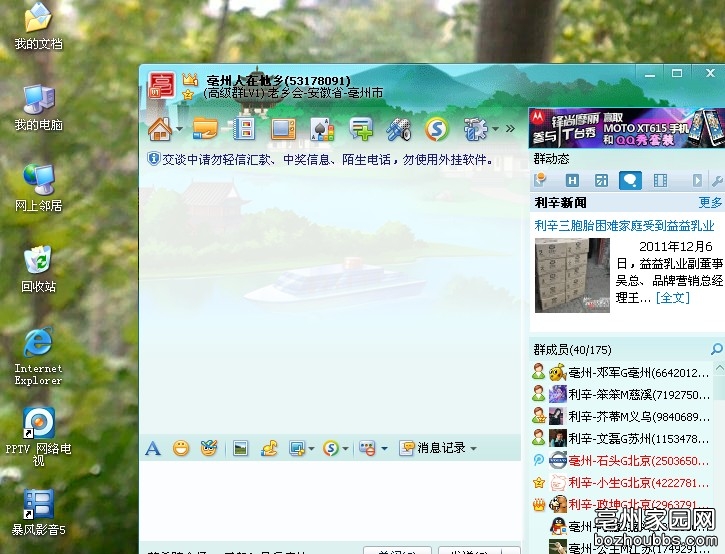Expand screenshot options dropdown arrow
Image resolution: width=725 pixels, height=554 pixels.
(x=311, y=449)
